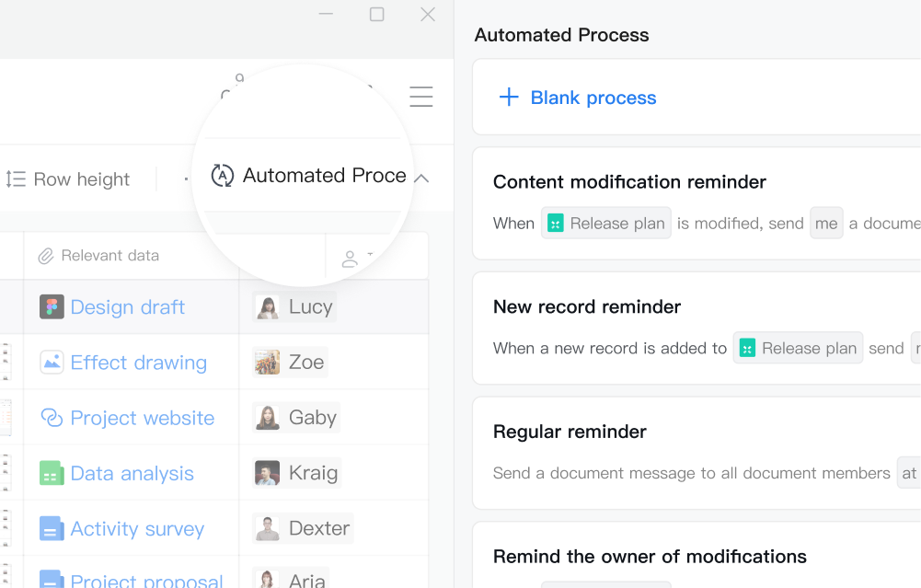Open the Project website link
921x588 pixels.
tap(142, 418)
